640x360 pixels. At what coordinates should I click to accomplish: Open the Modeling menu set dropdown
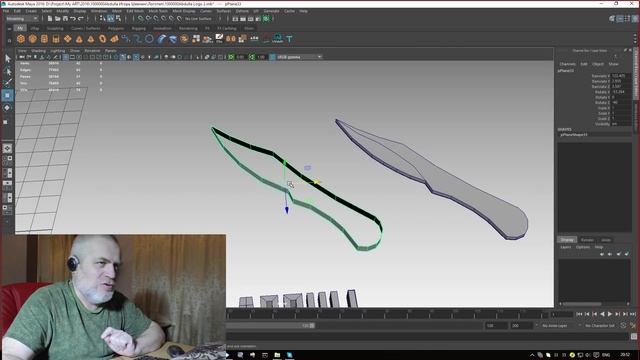tap(22, 19)
